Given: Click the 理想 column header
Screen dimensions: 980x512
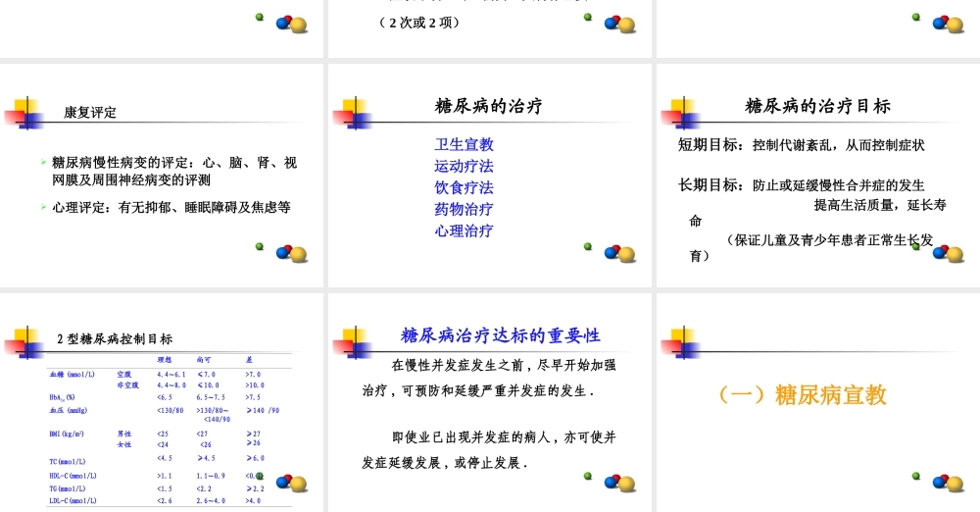Looking at the screenshot, I should point(165,360).
